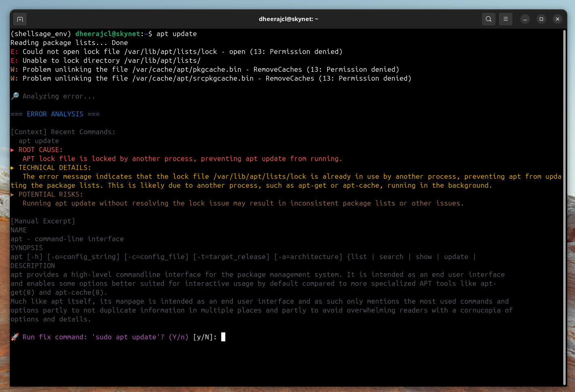Click the 'dheerajcl@skynet' prompt text
575x392 pixels.
point(108,34)
